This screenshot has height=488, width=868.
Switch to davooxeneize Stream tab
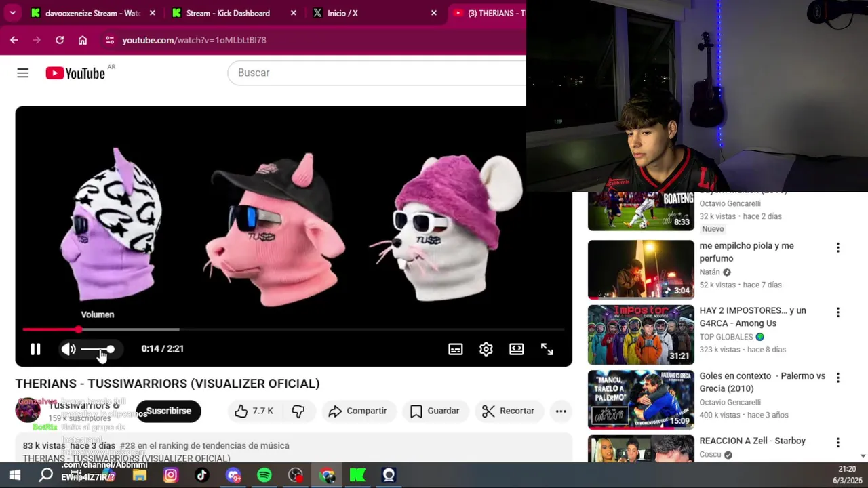[93, 13]
